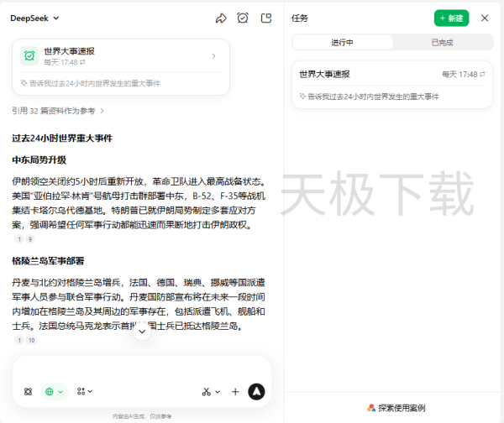Toggle the globe web search option

(54, 391)
